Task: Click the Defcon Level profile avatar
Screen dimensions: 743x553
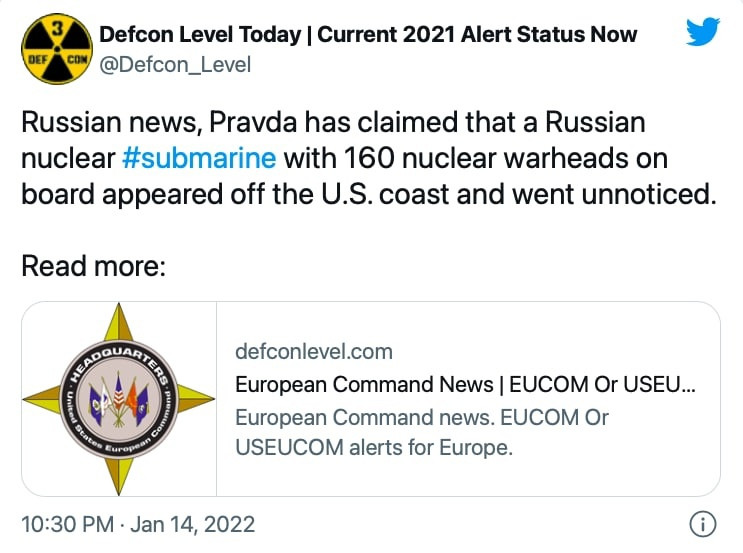Action: [x=56, y=50]
